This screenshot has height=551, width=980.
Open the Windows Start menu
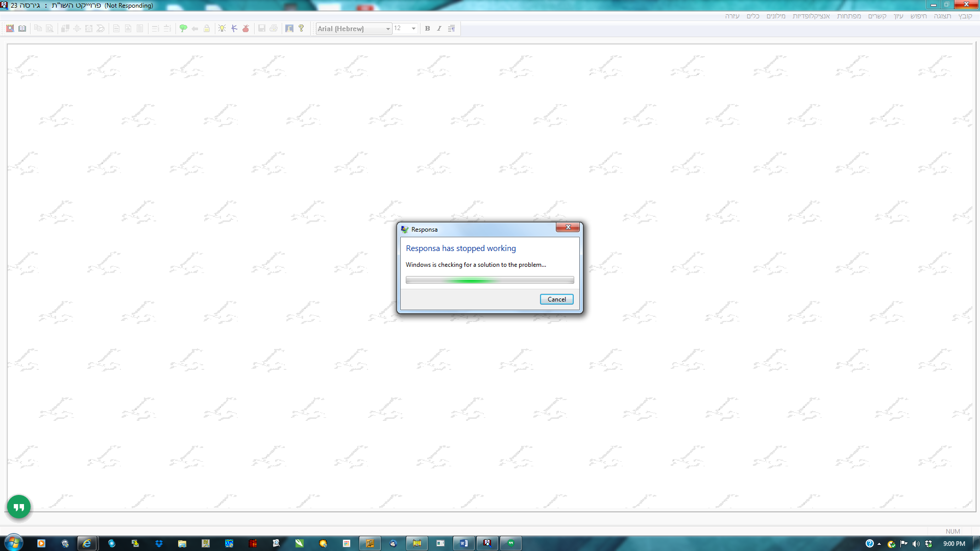tap(13, 543)
